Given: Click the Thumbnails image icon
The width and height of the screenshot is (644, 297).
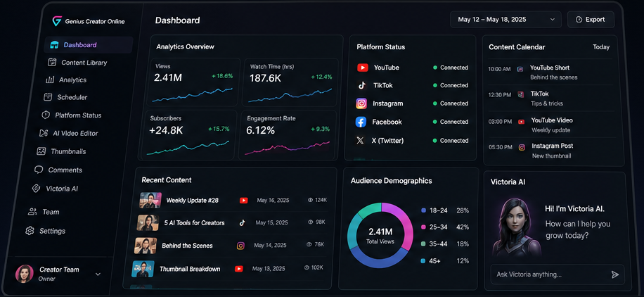Looking at the screenshot, I should tap(41, 151).
